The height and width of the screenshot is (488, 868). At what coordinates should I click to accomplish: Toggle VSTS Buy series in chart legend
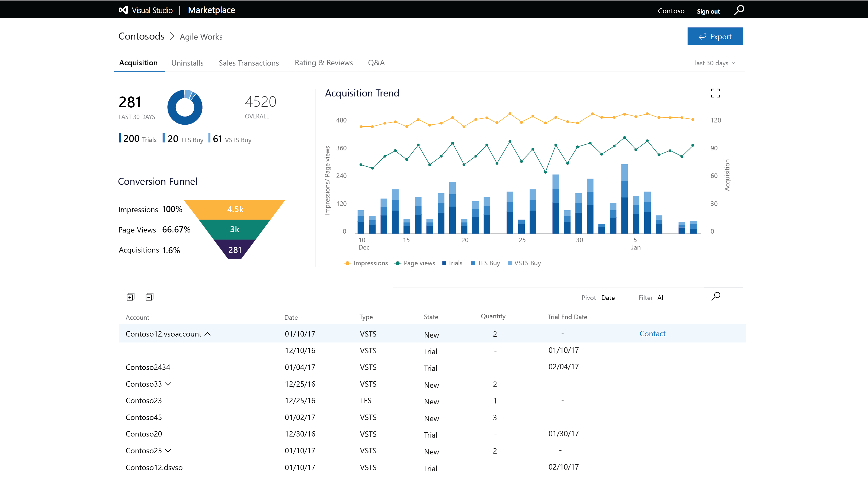524,263
